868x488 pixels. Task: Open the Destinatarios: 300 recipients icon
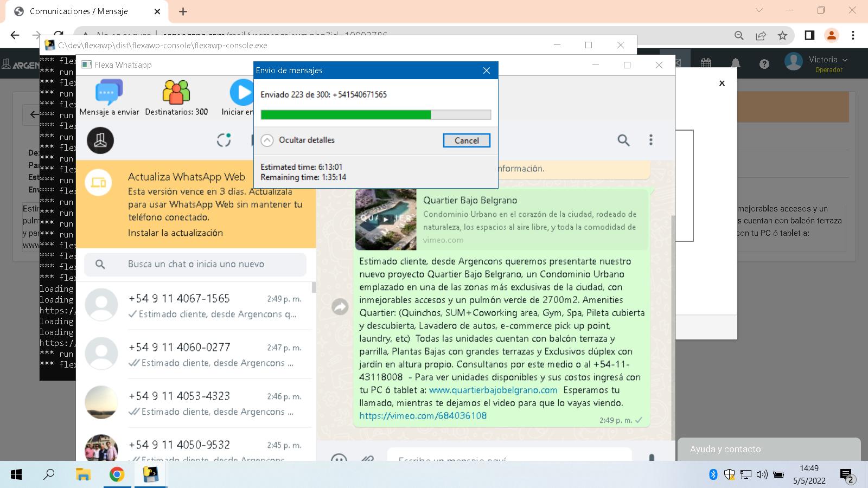click(176, 92)
